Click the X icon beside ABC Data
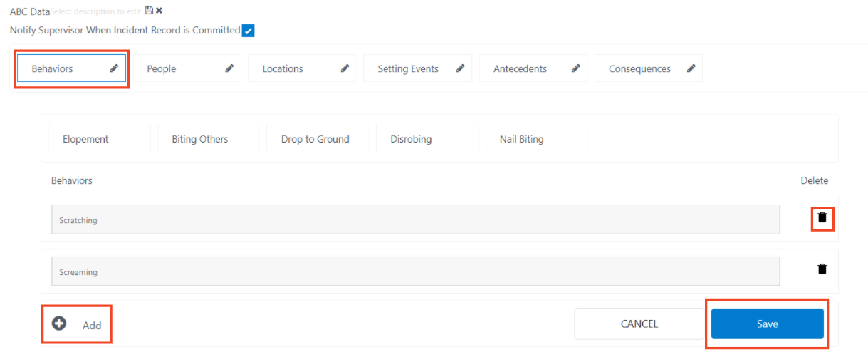Screen dimensions: 868x357 tap(159, 10)
